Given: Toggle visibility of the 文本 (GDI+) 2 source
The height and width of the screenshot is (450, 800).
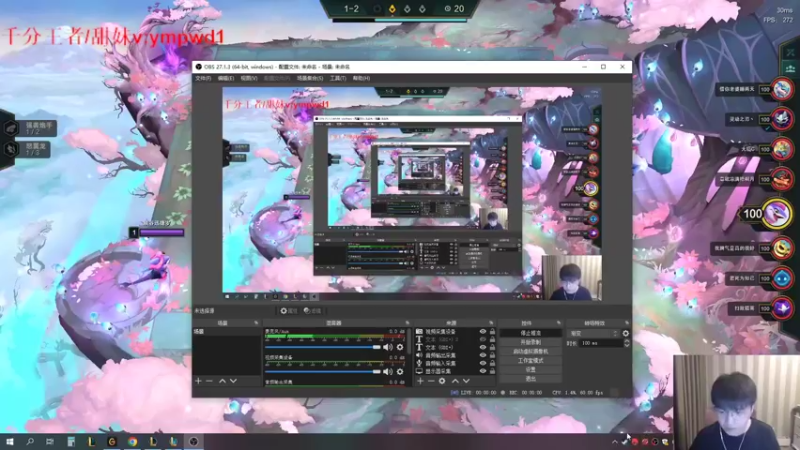Looking at the screenshot, I should 483,339.
